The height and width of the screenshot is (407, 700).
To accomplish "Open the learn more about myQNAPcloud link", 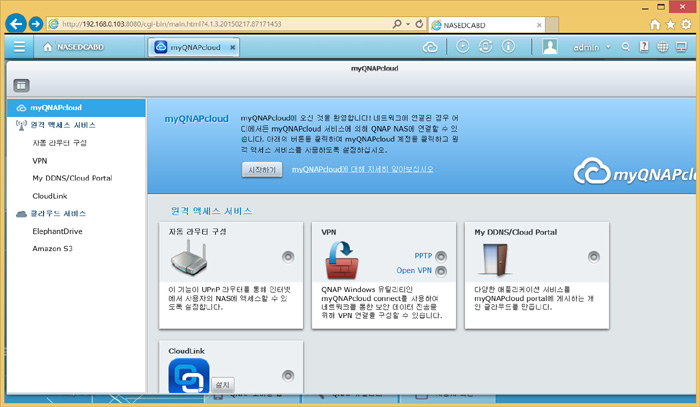I will coord(362,170).
